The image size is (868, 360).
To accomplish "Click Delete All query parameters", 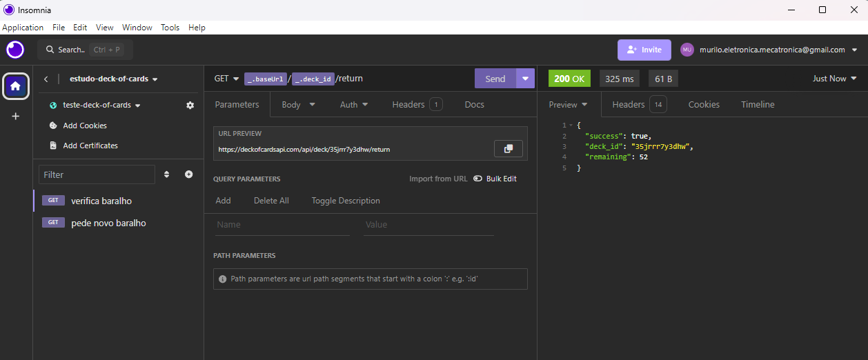I will 271,201.
